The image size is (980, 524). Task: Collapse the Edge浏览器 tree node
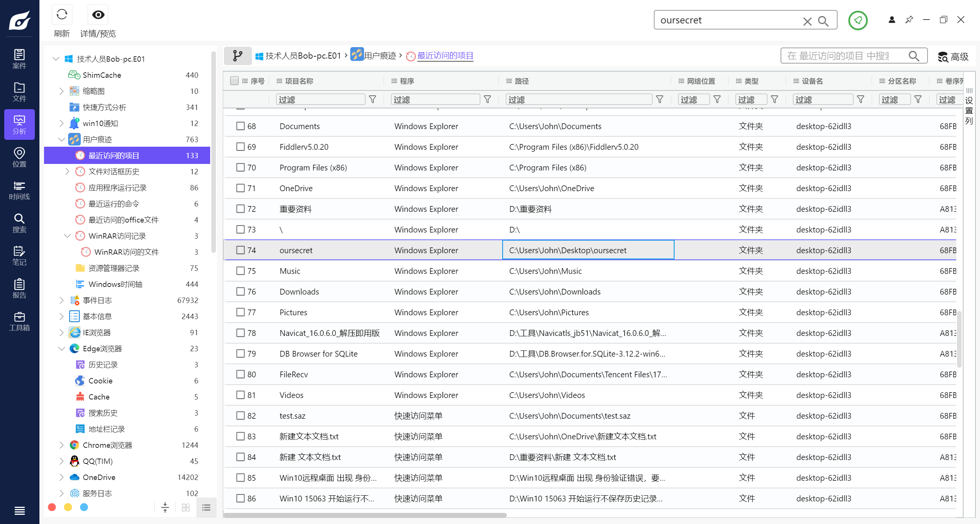[62, 348]
